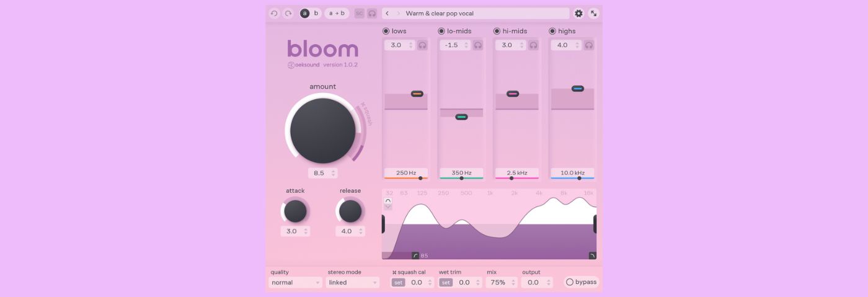Screen dimensions: 868x297
Task: Click the squash cal stepper arrows
Action: click(x=430, y=283)
